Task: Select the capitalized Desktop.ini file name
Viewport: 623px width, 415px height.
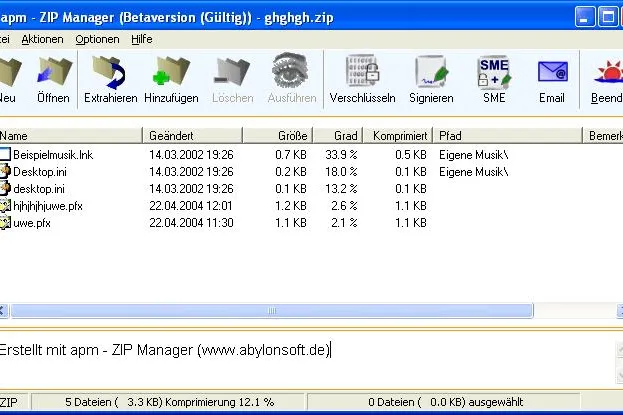Action: pyautogui.click(x=40, y=172)
